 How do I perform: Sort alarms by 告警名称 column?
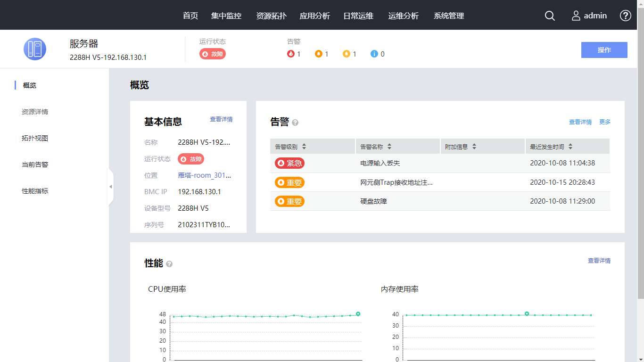pos(389,147)
